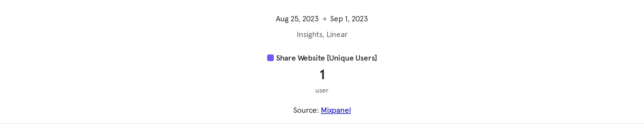This screenshot has width=644, height=124.
Task: Click the purple legend color swatch
Action: click(270, 58)
